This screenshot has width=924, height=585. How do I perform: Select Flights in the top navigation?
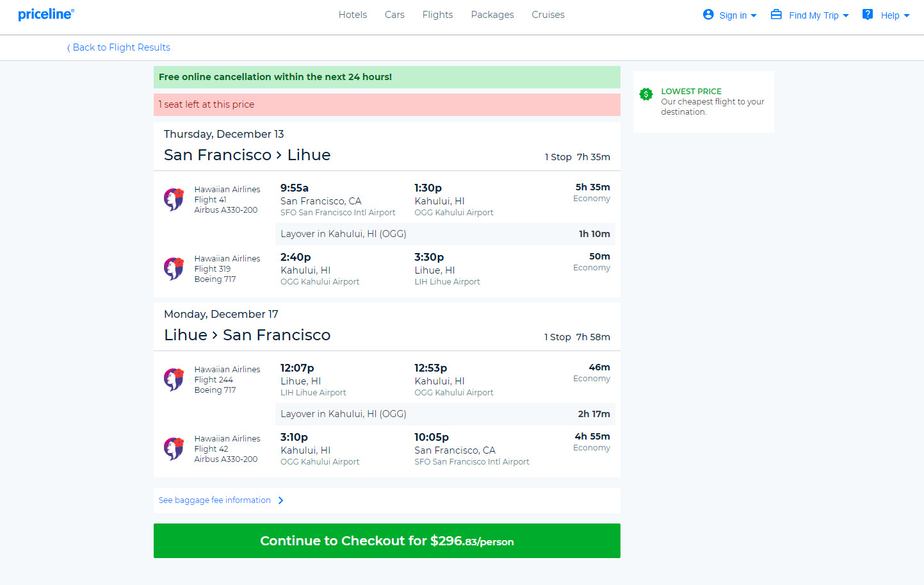click(437, 15)
